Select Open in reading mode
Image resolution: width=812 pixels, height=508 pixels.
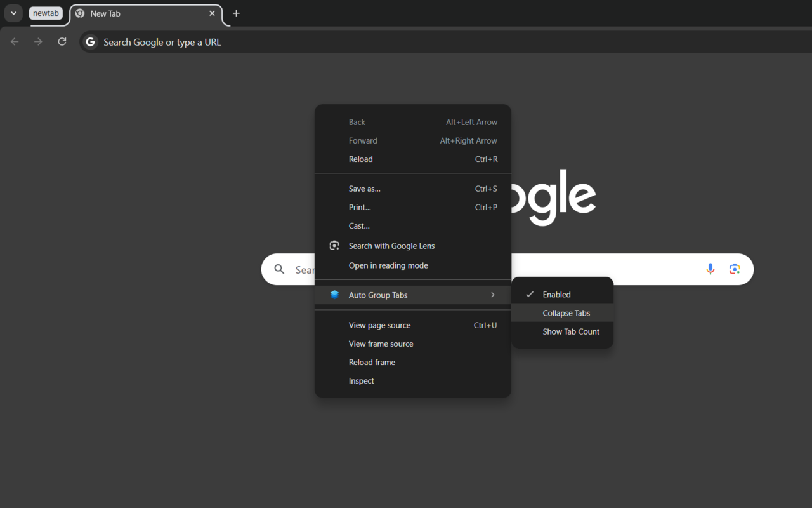tap(413, 265)
